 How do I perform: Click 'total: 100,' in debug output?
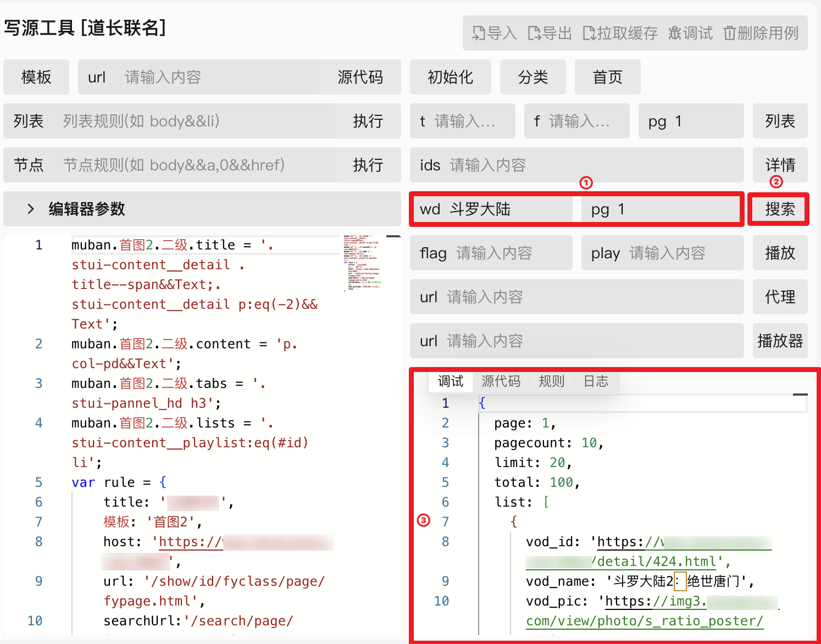point(537,482)
